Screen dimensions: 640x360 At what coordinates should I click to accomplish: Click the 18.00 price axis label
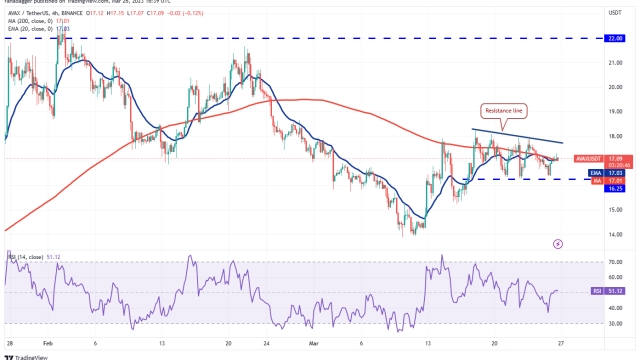(x=615, y=136)
